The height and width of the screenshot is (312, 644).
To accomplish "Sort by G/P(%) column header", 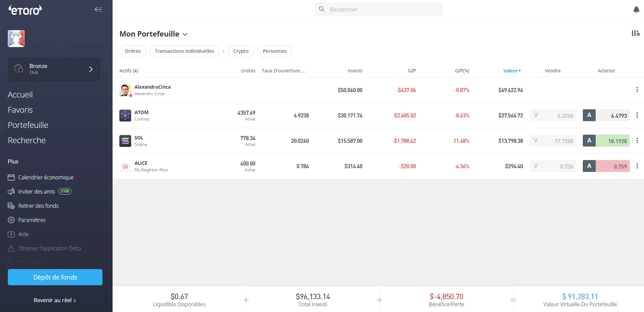I will pos(462,71).
